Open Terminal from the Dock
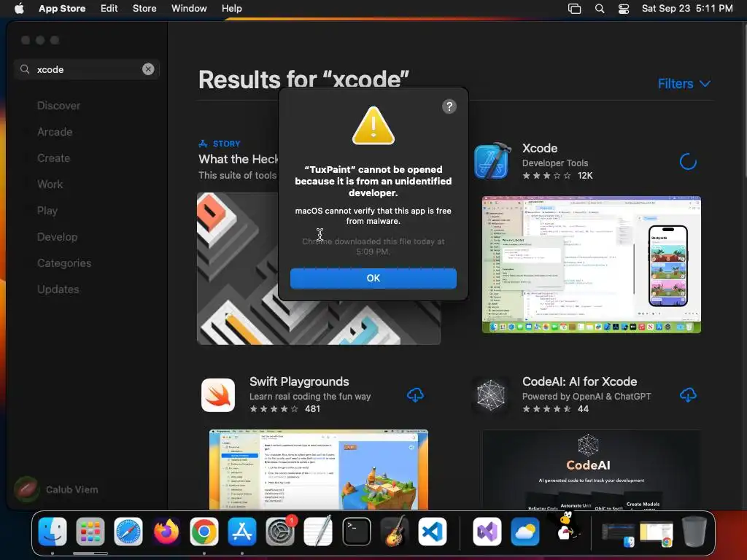Image resolution: width=747 pixels, height=560 pixels. [x=356, y=532]
